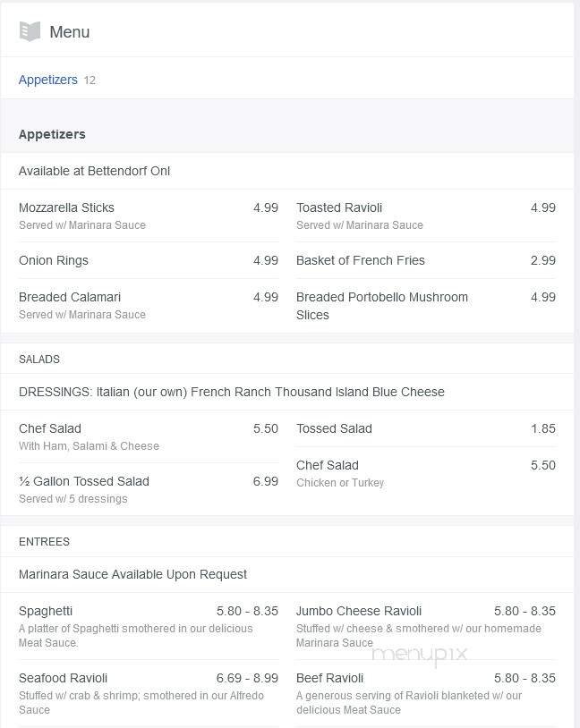Select the Toasted Ravioli menu entry
The image size is (580, 728).
(338, 207)
